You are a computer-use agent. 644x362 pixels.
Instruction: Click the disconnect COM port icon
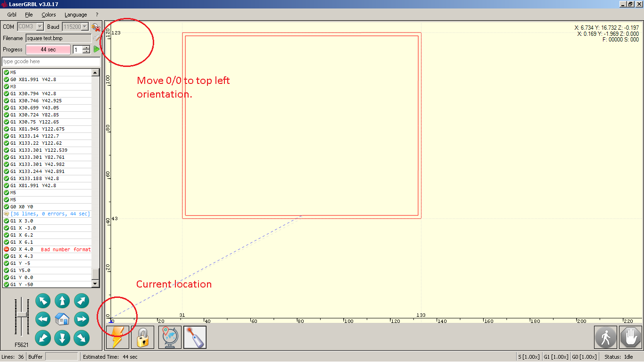(96, 27)
